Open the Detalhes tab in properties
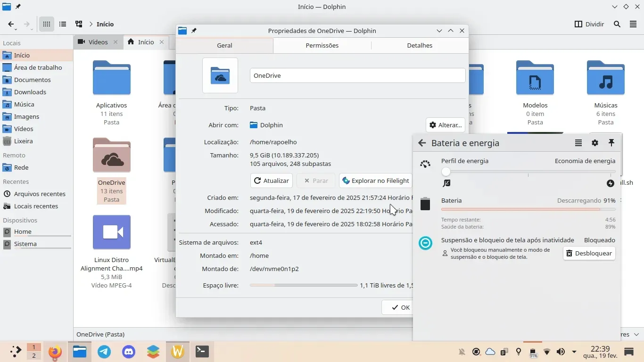 [x=420, y=45]
